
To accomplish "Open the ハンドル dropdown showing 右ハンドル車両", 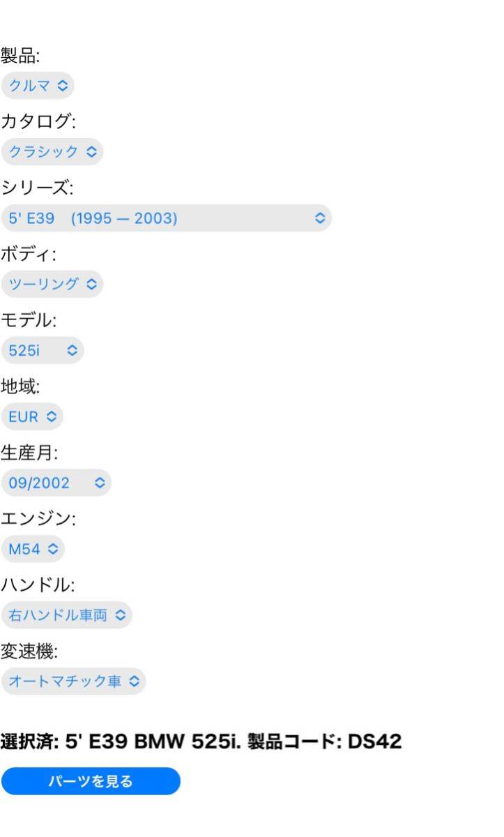I will click(x=67, y=615).
